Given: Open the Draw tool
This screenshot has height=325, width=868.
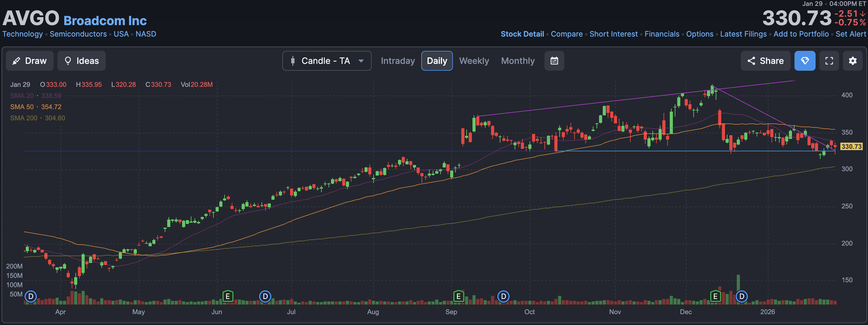Looking at the screenshot, I should point(30,60).
